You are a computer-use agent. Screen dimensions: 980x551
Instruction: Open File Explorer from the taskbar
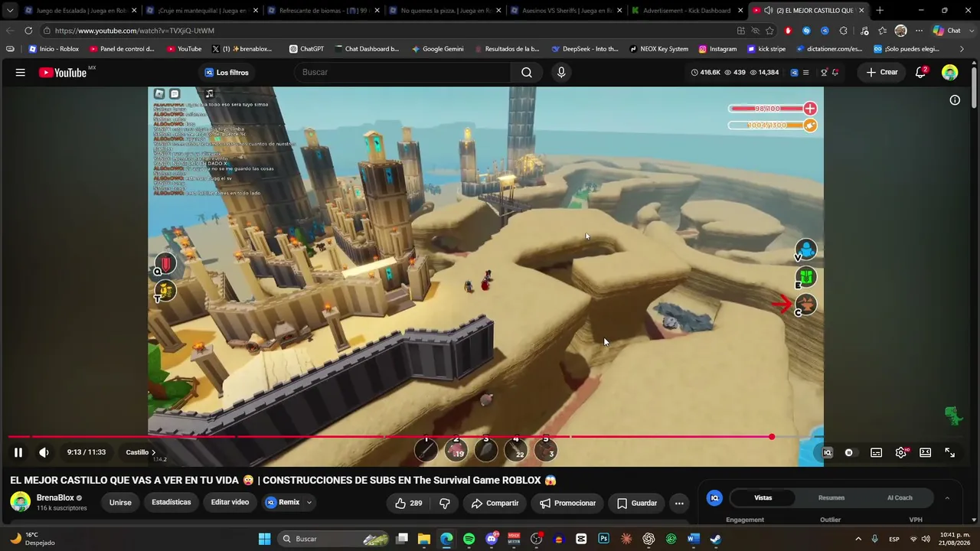click(x=424, y=539)
